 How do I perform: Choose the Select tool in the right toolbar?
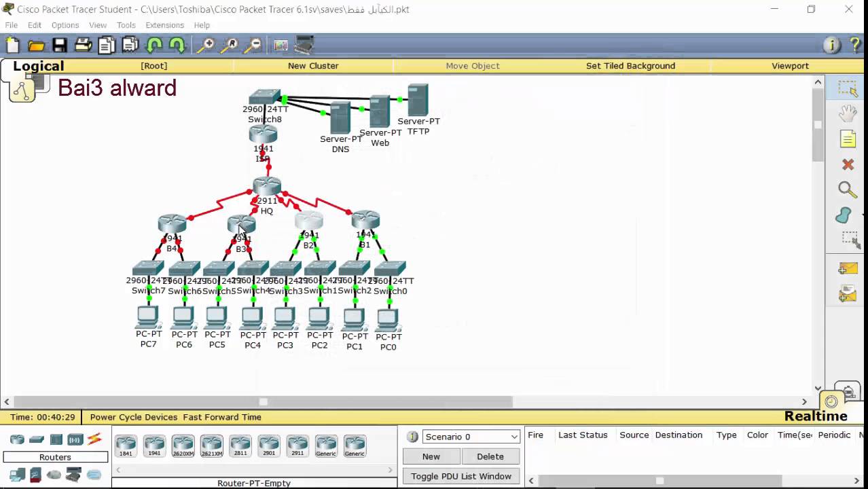tap(848, 88)
